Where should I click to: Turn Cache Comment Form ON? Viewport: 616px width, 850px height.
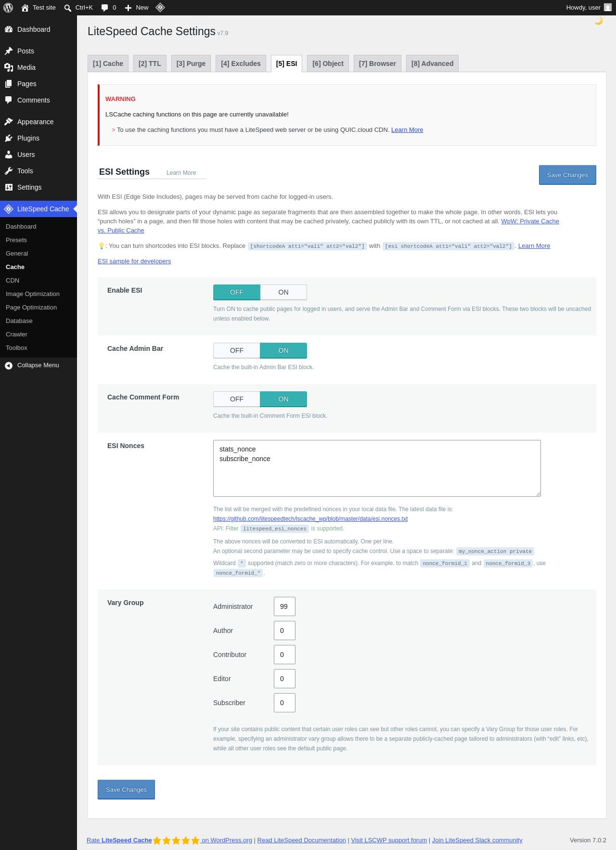(283, 399)
